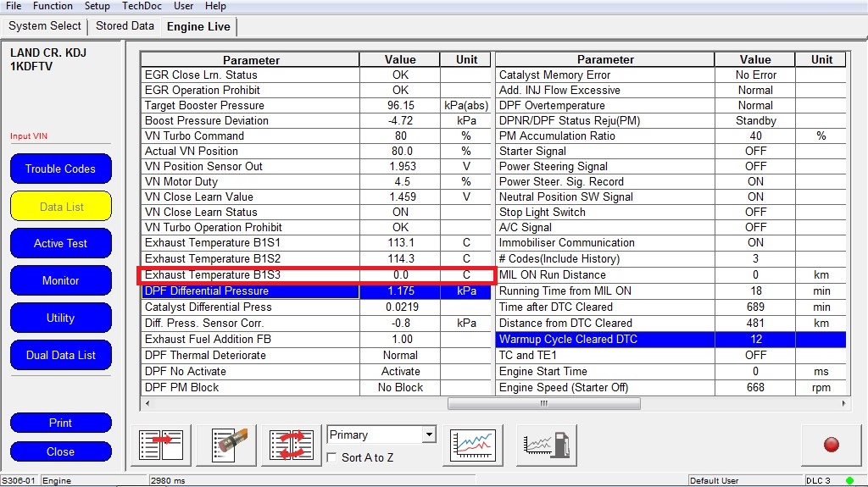Screen dimensions: 868x487
Task: Click the swap lists icon with red arrows
Action: click(292, 445)
